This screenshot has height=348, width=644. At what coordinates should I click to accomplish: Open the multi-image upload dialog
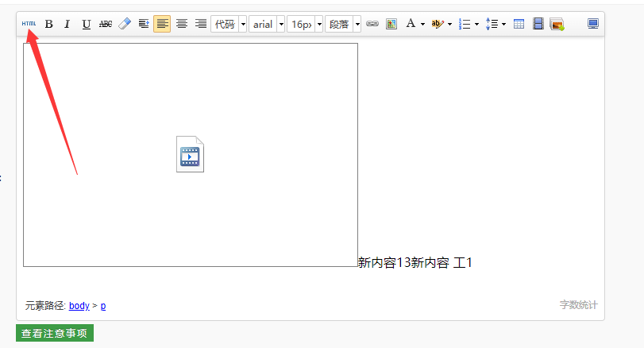[557, 25]
